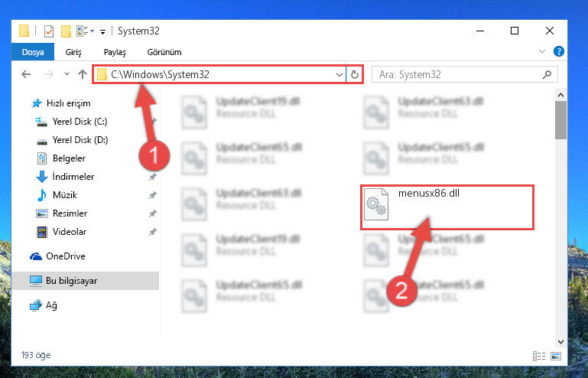Unpin Müzik using its pin icon
The width and height of the screenshot is (588, 378).
point(153,195)
